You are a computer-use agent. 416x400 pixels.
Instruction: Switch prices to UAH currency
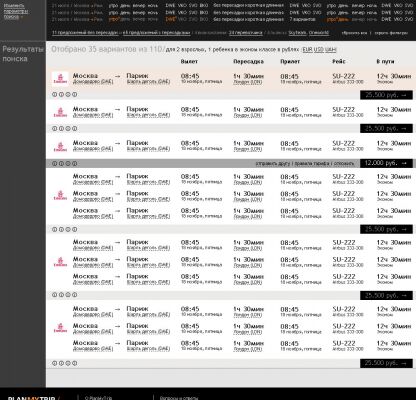330,50
